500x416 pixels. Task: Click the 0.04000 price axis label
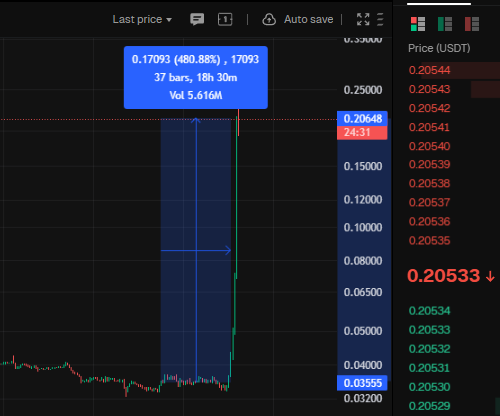[363, 365]
